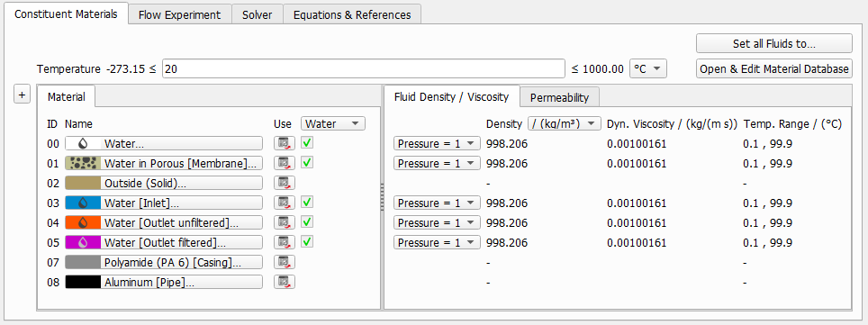The width and height of the screenshot is (868, 325).
Task: Click Open & Edit Material Database button
Action: tap(773, 68)
